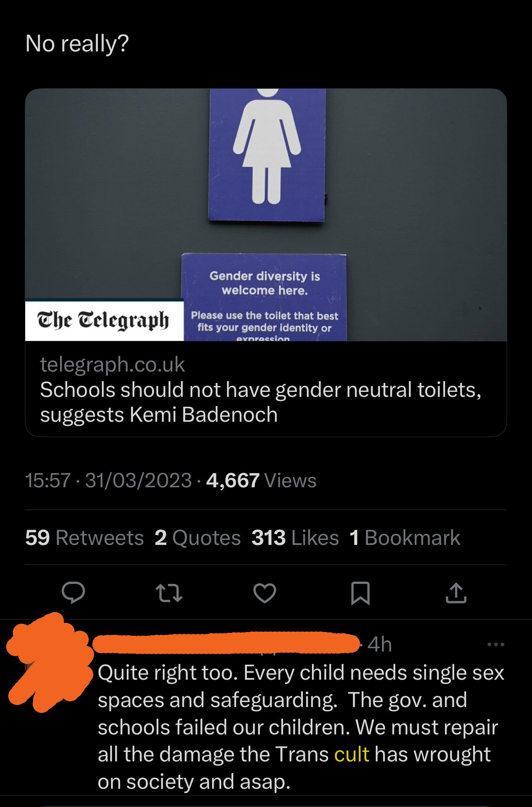Tap the highlighted word cult
The height and width of the screenshot is (807, 532).
click(352, 754)
